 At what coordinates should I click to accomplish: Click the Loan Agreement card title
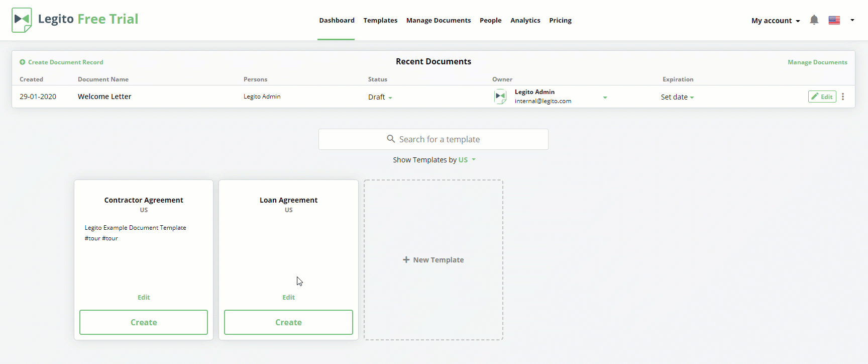click(x=288, y=200)
